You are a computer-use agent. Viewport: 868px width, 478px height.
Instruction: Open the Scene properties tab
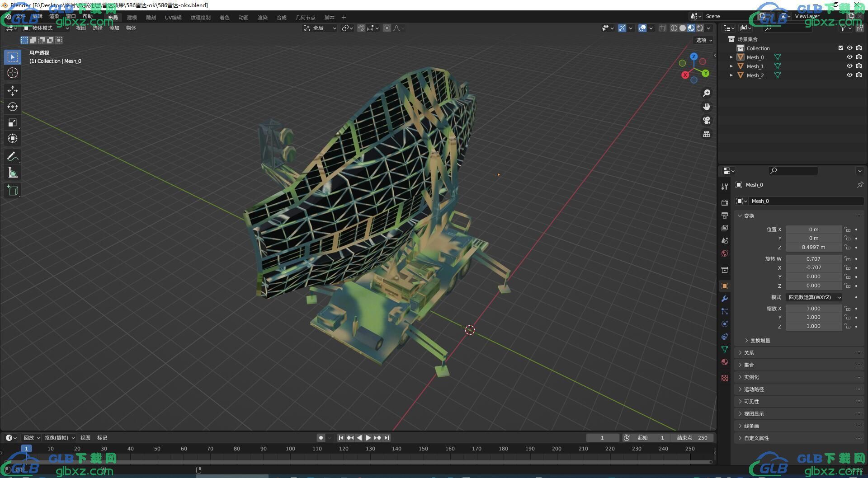point(725,240)
